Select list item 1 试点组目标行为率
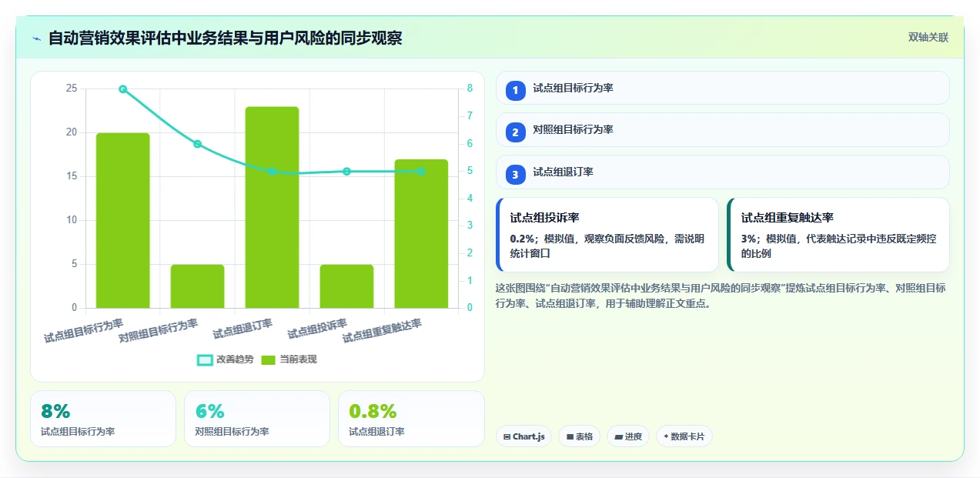The width and height of the screenshot is (980, 478). pyautogui.click(x=722, y=88)
